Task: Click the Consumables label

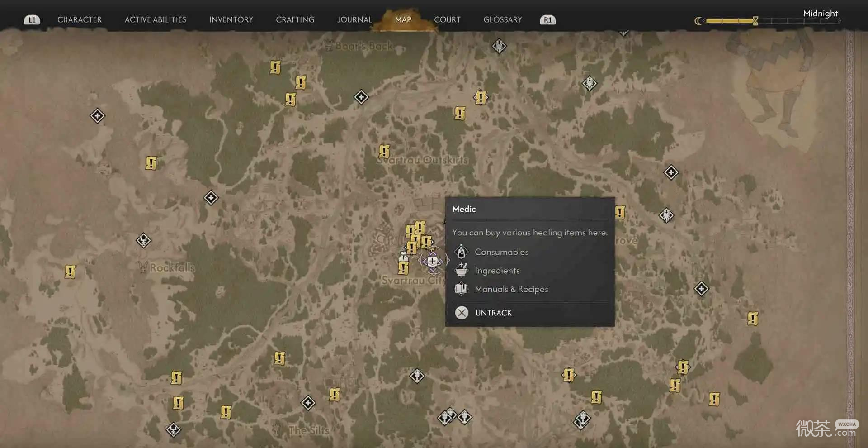Action: point(501,252)
